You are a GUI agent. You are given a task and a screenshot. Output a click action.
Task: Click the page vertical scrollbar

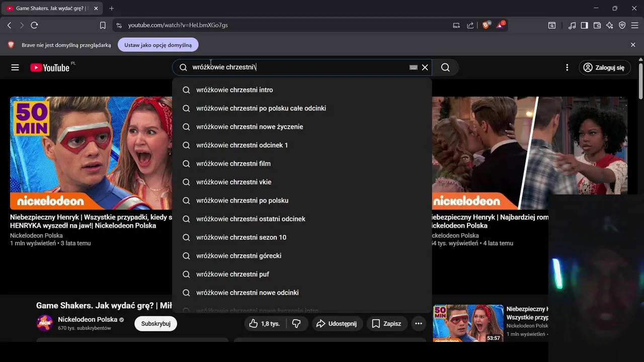click(x=640, y=80)
